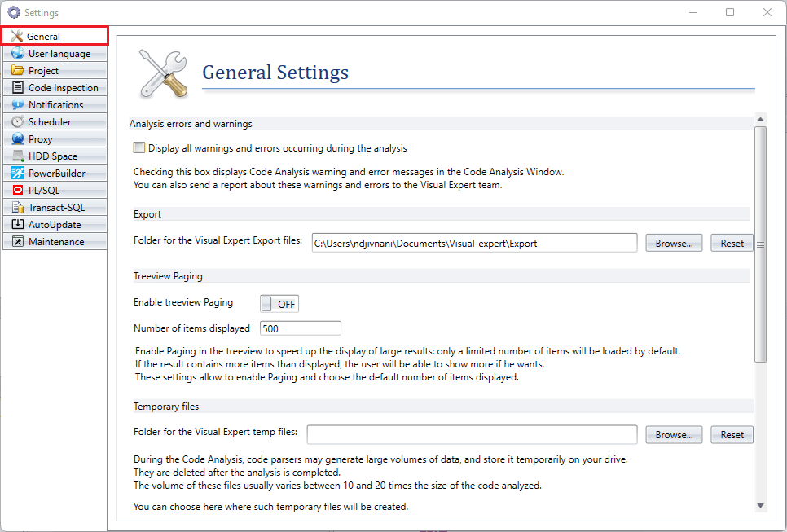Click the Project folder icon

pos(18,70)
